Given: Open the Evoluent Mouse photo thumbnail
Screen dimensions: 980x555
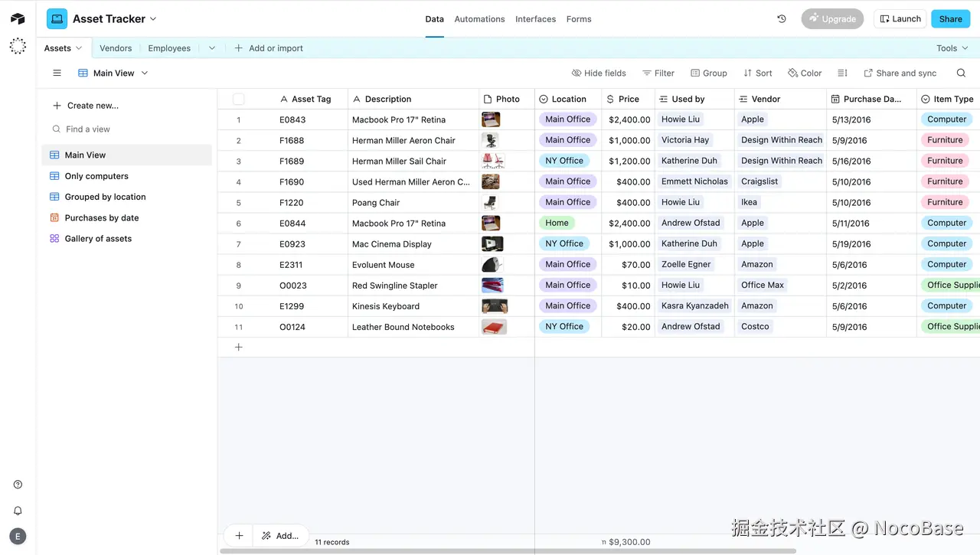Looking at the screenshot, I should coord(492,265).
